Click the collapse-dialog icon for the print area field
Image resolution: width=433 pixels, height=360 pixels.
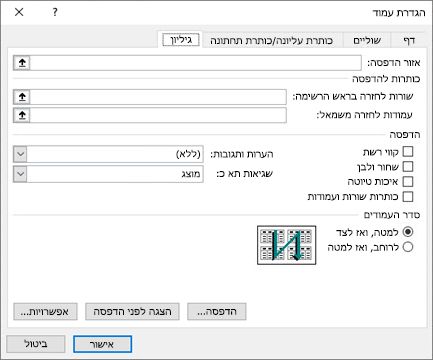[22, 63]
